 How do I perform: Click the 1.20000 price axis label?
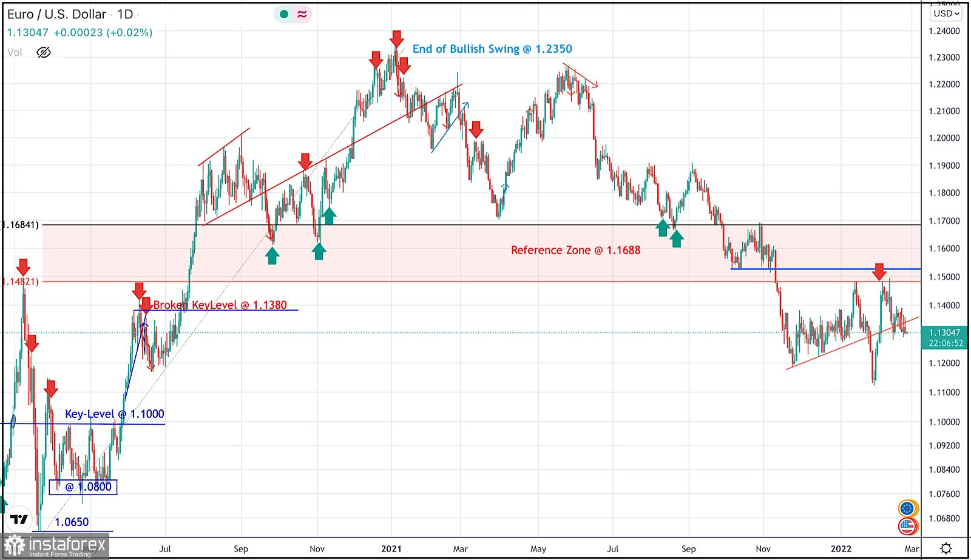(x=944, y=138)
